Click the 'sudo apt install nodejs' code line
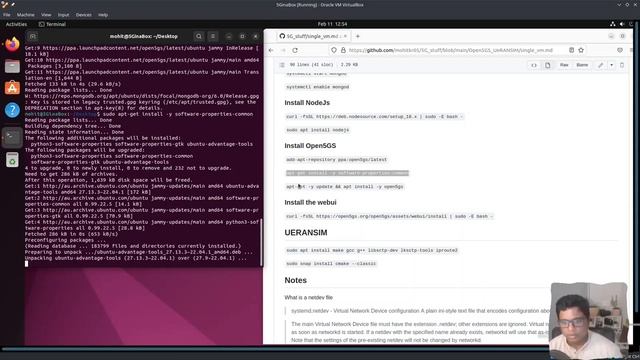640x360 pixels. pyautogui.click(x=318, y=130)
